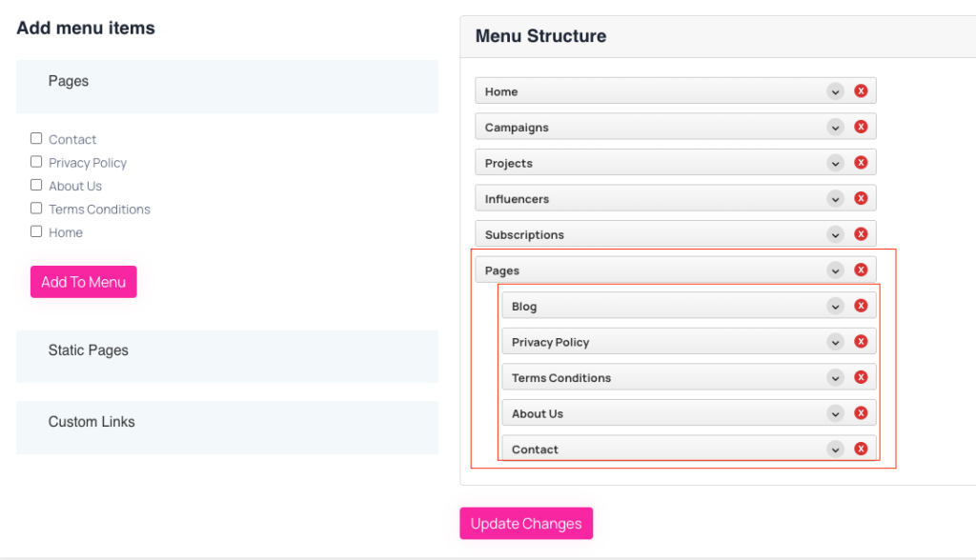Image resolution: width=976 pixels, height=560 pixels.
Task: Remove the Home menu item
Action: point(861,90)
